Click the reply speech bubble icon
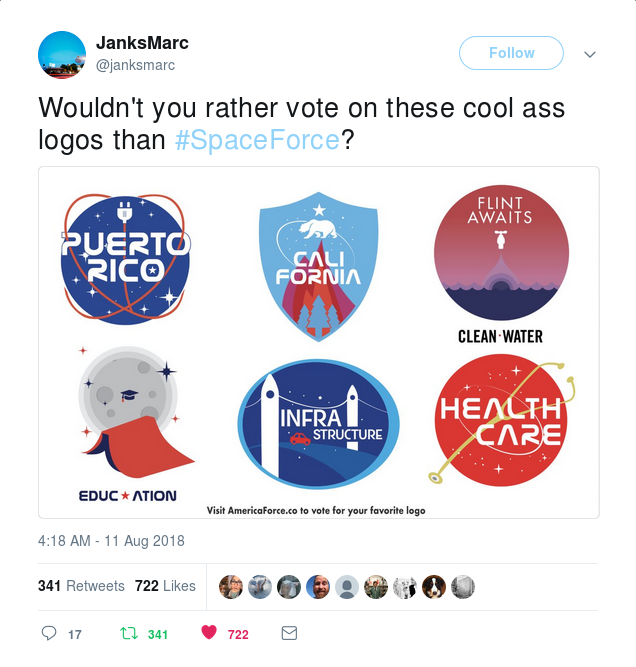Viewport: 636px width, 667px height. 49,633
